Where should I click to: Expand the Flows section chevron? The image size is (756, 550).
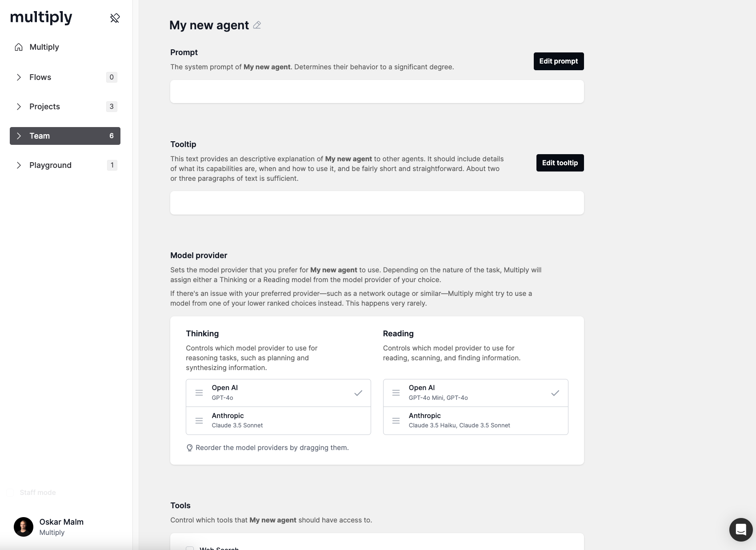click(x=19, y=77)
